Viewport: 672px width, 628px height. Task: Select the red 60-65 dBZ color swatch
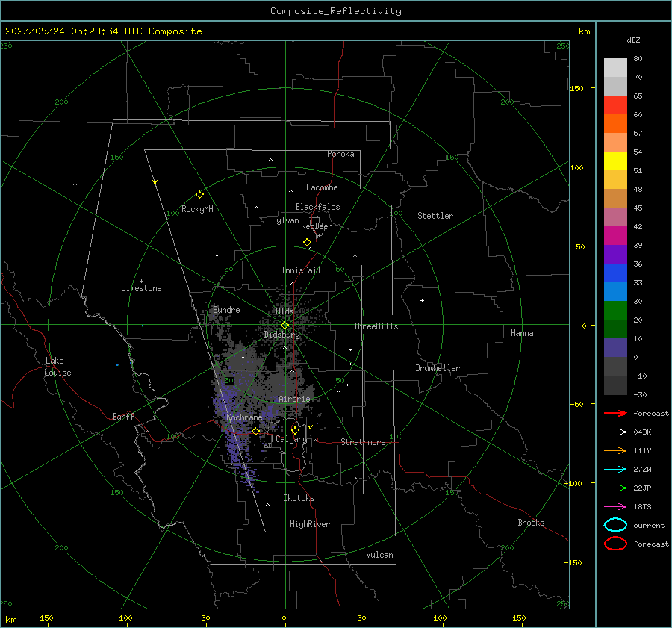[x=615, y=105]
